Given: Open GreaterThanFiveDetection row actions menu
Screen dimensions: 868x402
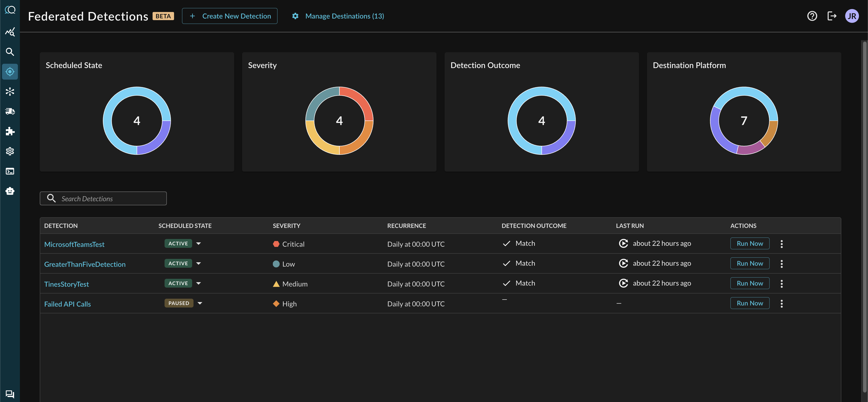Looking at the screenshot, I should 781,263.
